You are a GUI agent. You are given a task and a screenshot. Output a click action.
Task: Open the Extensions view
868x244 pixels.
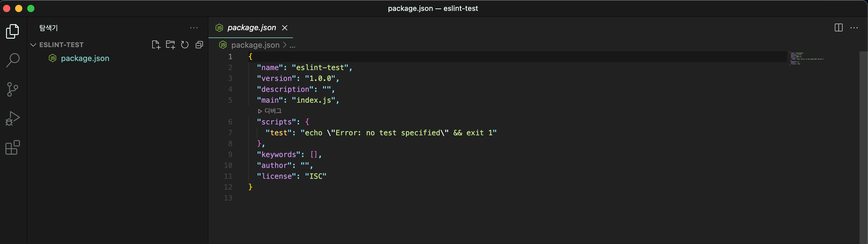pos(12,148)
